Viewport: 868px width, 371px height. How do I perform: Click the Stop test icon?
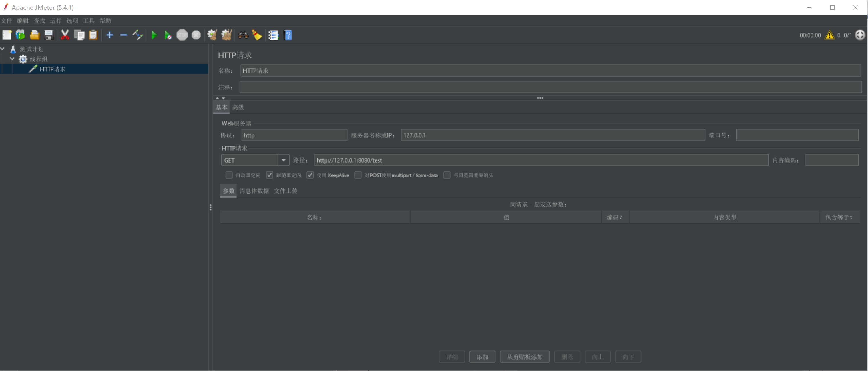pos(182,35)
